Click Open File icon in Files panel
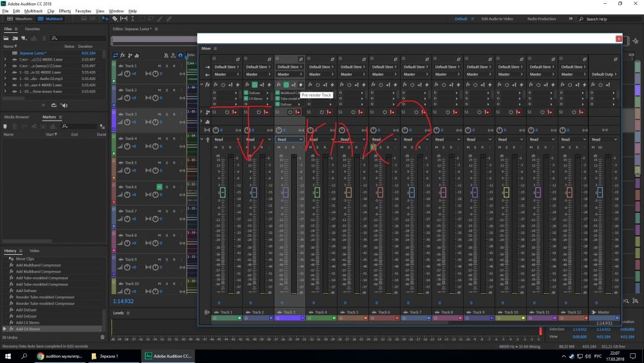644x363 pixels. [6, 38]
